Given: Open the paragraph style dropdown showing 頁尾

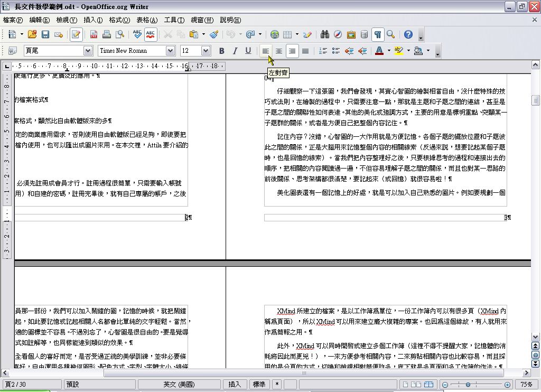Looking at the screenshot, I should (x=88, y=51).
